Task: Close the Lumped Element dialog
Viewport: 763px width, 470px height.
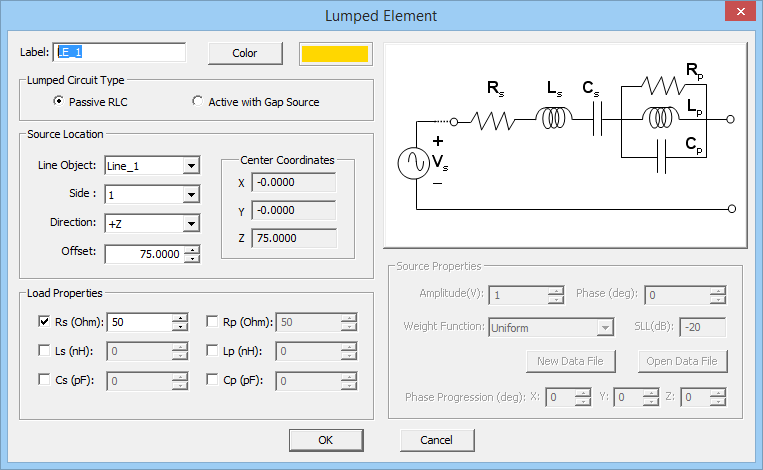Action: click(x=739, y=13)
